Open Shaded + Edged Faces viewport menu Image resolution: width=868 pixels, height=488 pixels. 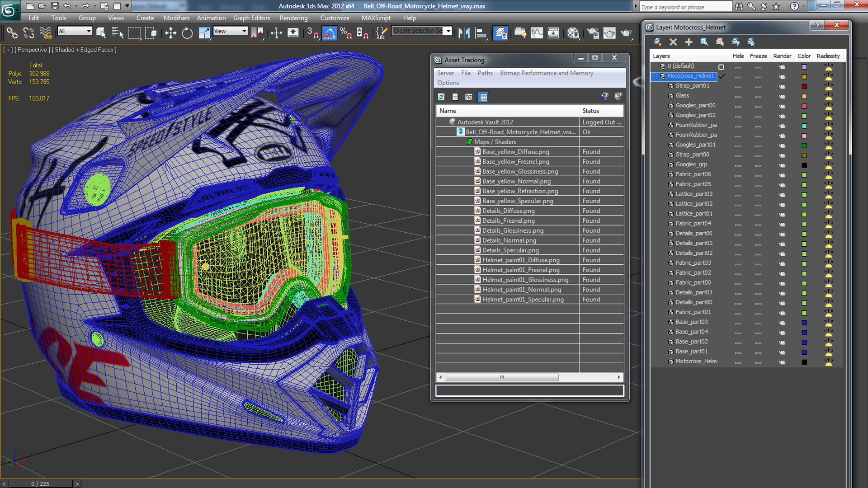tap(84, 50)
